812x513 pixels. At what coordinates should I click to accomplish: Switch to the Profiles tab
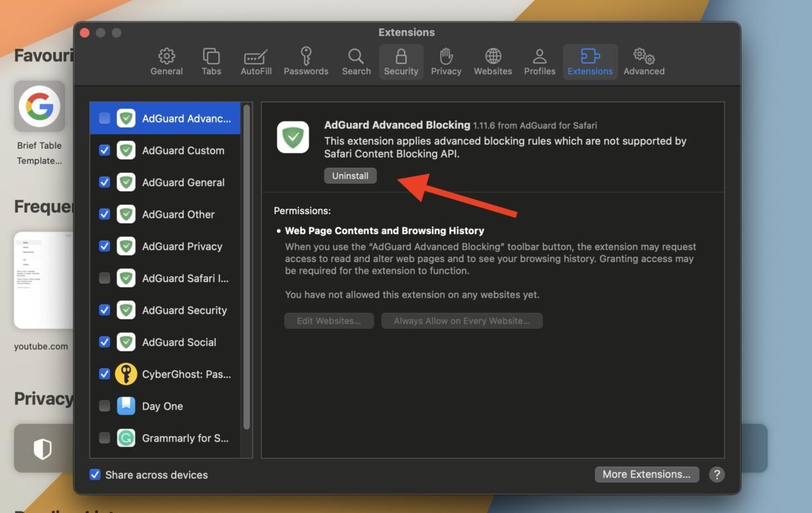click(539, 62)
